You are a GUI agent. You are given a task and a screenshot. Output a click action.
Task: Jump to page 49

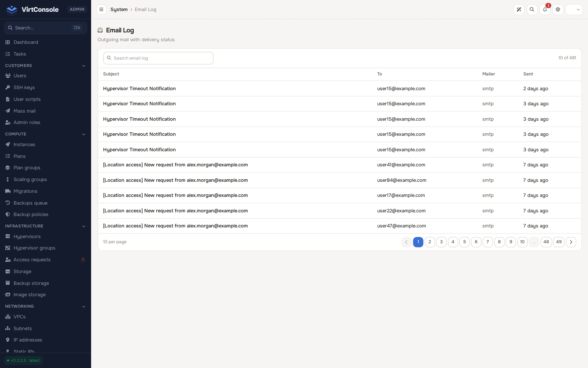pos(559,242)
